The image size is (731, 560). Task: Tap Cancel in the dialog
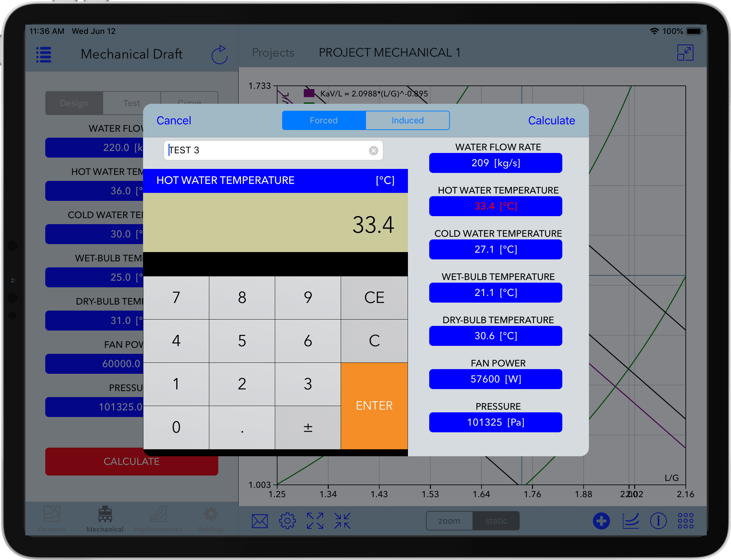174,120
